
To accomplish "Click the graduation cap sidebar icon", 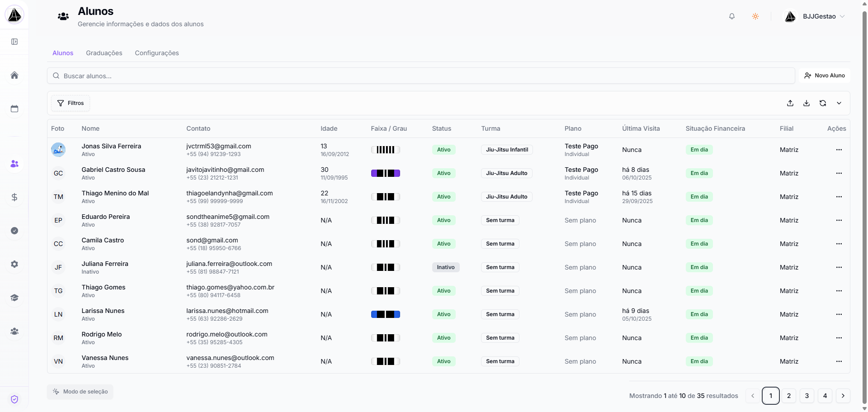I will click(x=14, y=298).
